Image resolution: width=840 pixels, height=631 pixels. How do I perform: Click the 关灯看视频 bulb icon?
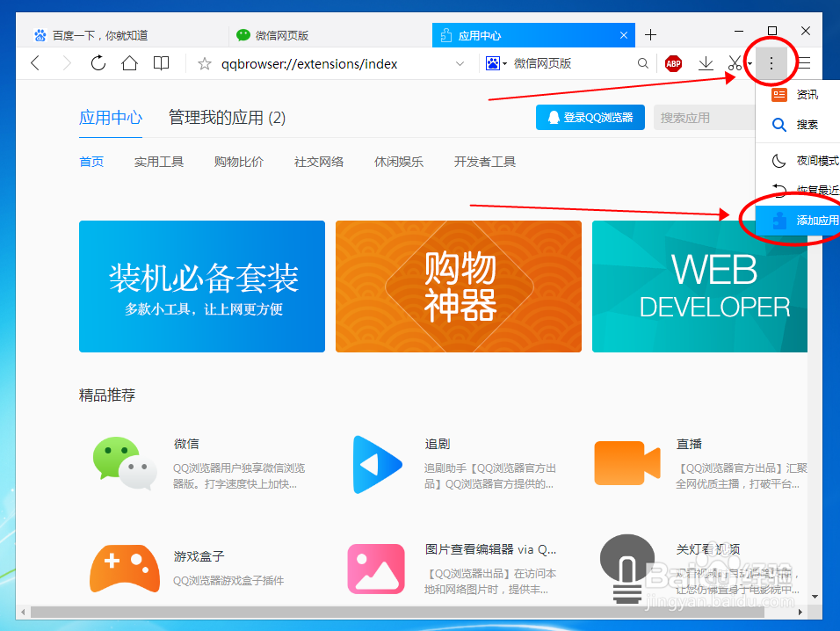click(627, 569)
